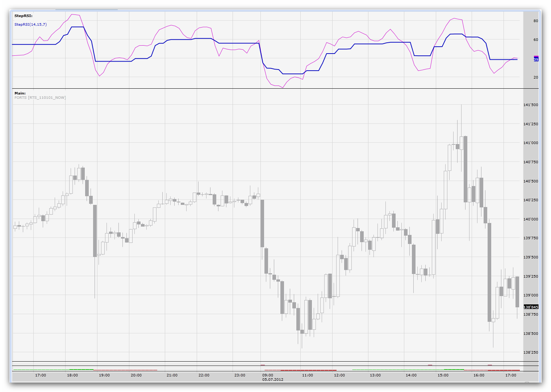
Task: Click the Main panel title label
Action: tap(20, 93)
